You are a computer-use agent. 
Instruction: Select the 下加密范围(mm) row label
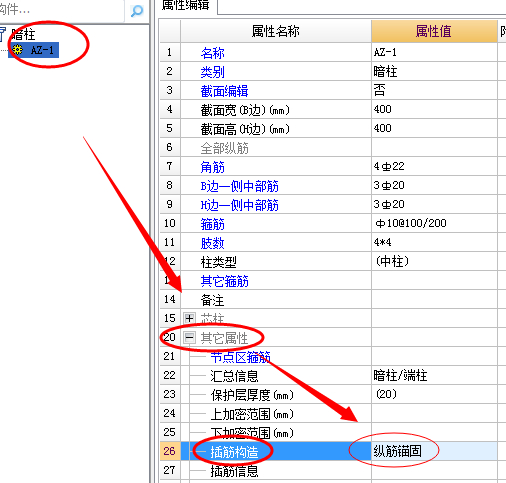[252, 433]
